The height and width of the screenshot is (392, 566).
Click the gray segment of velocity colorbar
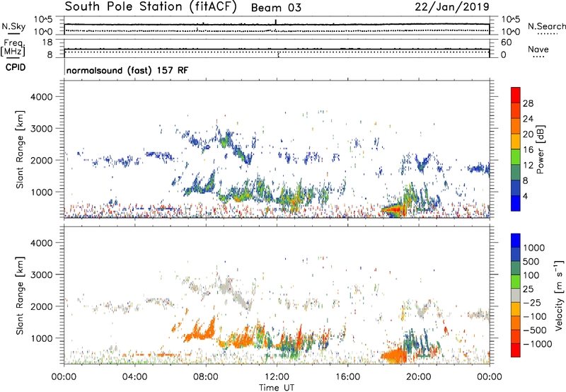coord(516,295)
